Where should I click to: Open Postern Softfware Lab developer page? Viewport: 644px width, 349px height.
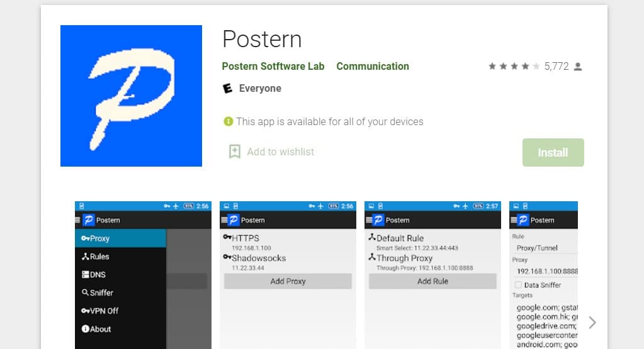pos(273,67)
